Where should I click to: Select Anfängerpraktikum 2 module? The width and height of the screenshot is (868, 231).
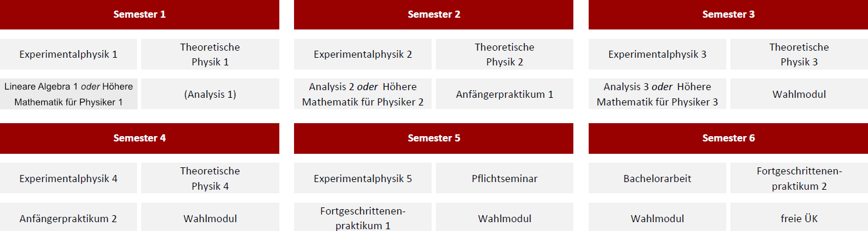tap(68, 217)
